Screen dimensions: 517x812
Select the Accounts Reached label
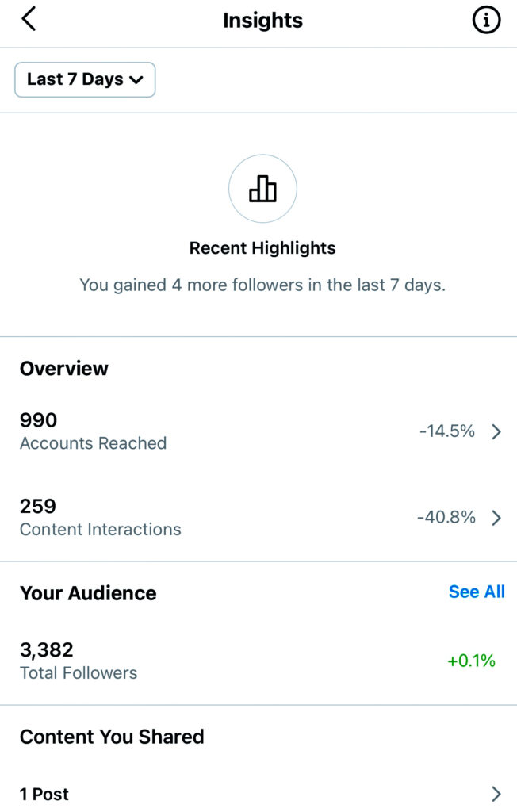tap(93, 443)
